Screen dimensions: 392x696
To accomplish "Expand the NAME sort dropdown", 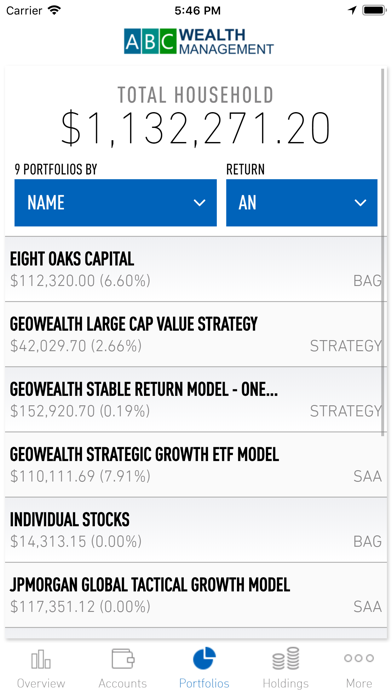I will point(115,203).
